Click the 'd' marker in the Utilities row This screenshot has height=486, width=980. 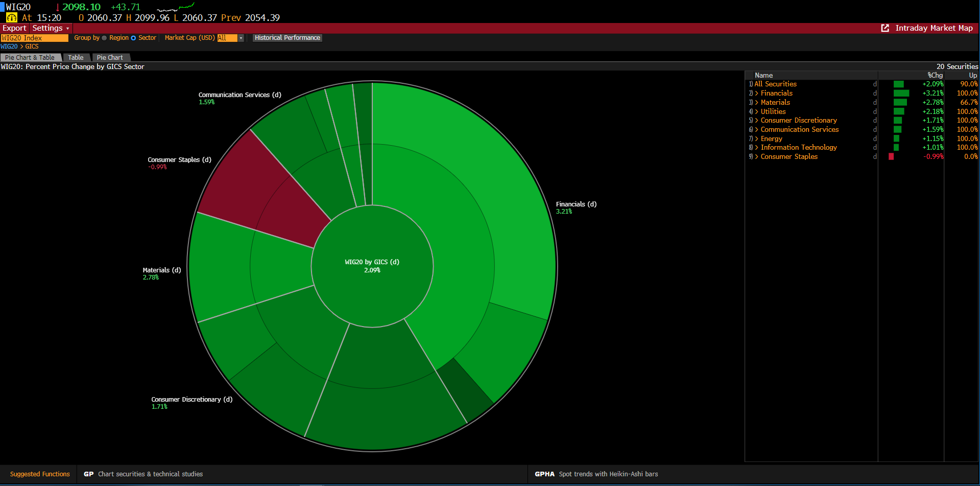[875, 112]
